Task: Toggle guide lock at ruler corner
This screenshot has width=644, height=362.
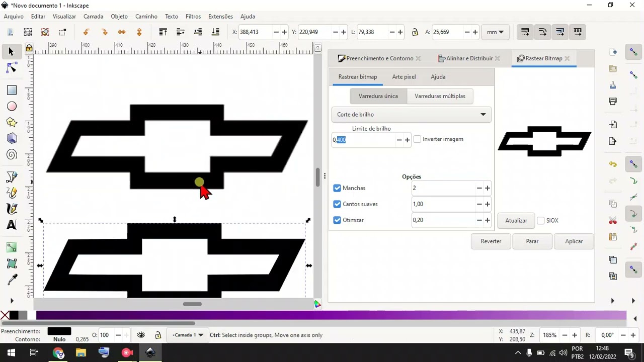Action: point(29,48)
